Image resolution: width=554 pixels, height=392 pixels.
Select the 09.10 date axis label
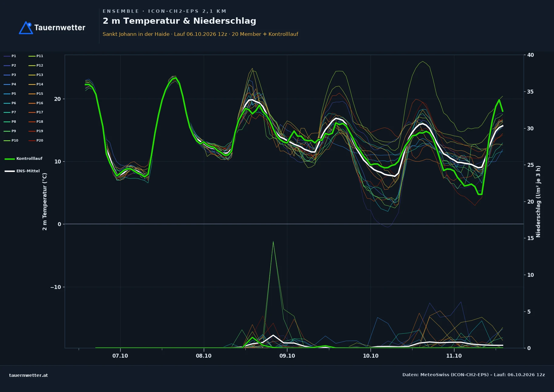tap(287, 356)
